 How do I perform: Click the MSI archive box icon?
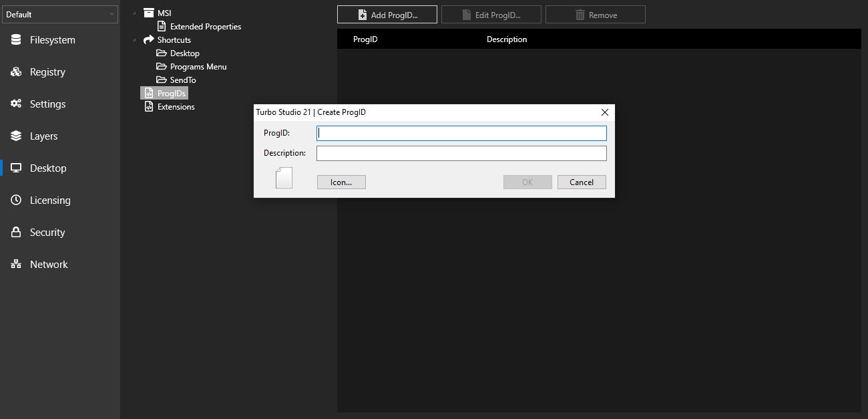149,13
